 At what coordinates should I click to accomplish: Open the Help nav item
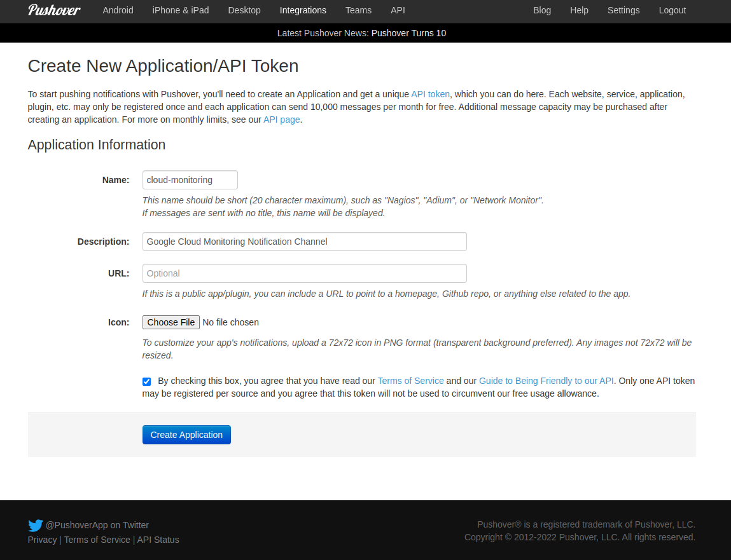(579, 10)
